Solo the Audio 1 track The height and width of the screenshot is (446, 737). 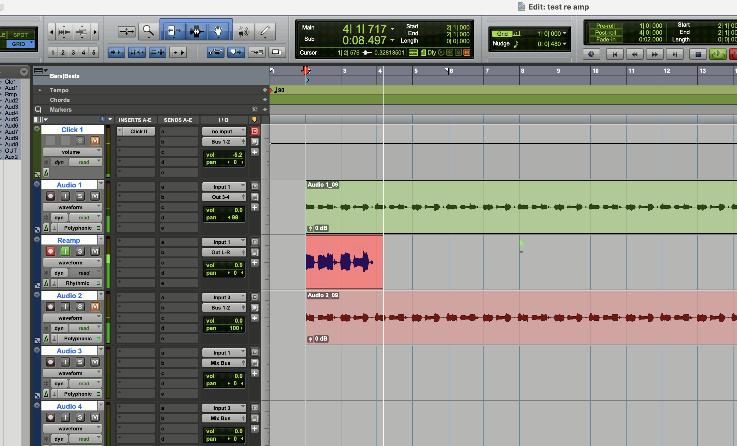(x=80, y=196)
